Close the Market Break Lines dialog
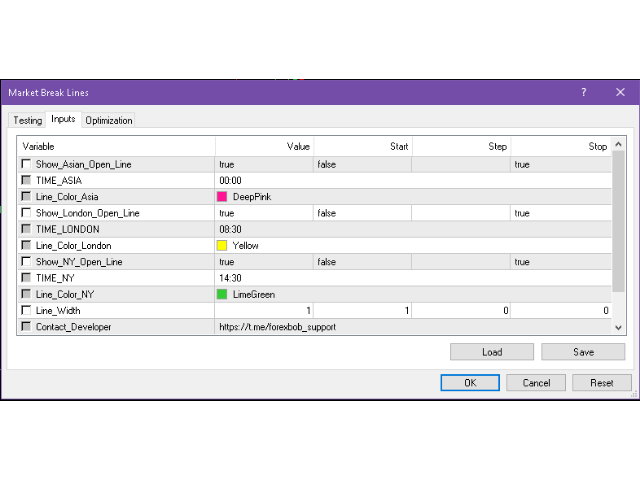The height and width of the screenshot is (480, 640). coord(620,92)
